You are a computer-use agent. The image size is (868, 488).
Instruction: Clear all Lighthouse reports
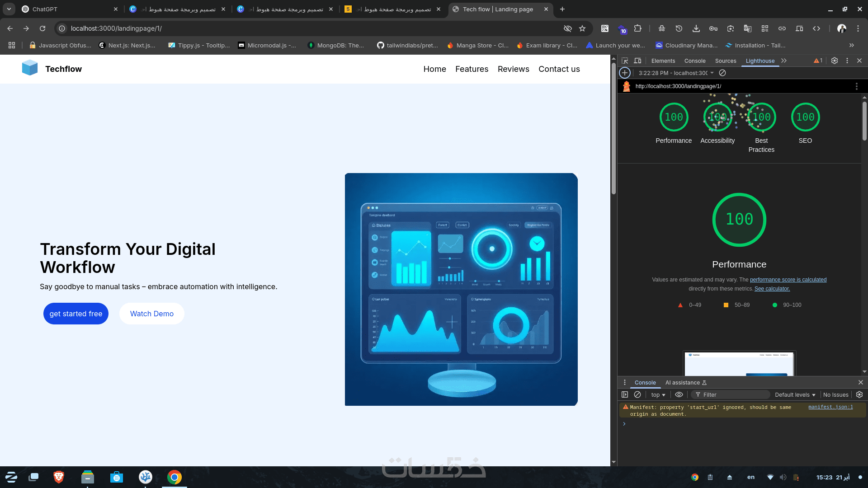point(722,73)
